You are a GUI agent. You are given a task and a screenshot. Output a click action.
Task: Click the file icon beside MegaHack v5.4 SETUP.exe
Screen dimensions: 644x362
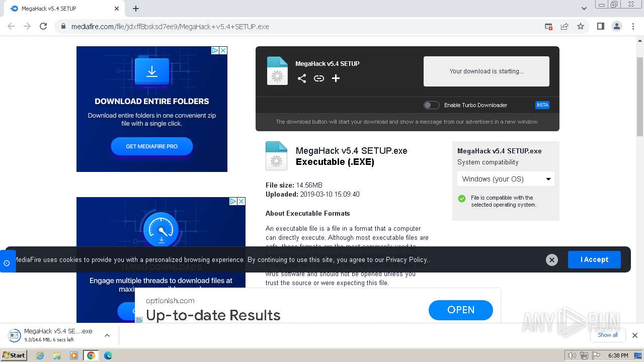click(x=276, y=156)
